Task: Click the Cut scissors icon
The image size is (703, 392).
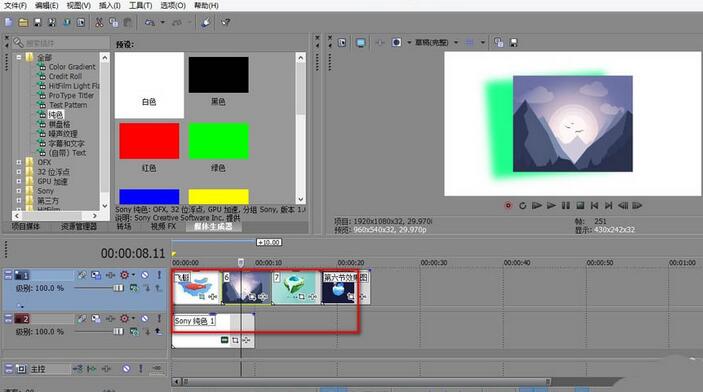Action: [99, 22]
